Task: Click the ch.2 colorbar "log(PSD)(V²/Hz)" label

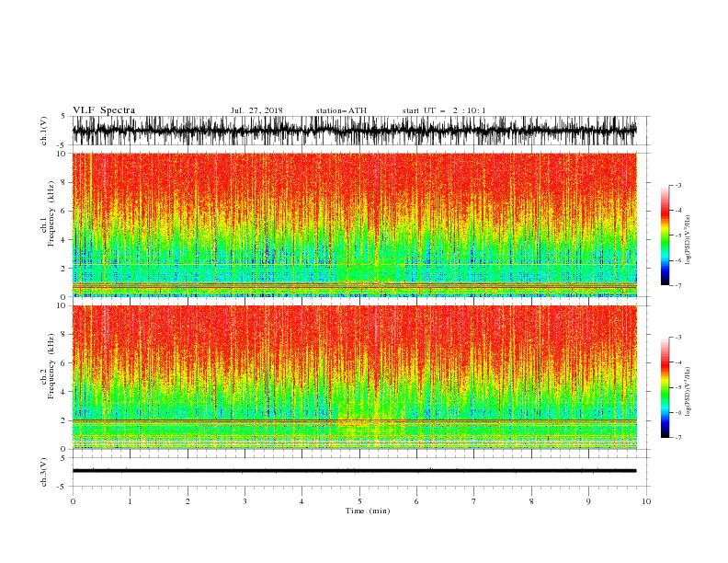Action: click(x=689, y=392)
